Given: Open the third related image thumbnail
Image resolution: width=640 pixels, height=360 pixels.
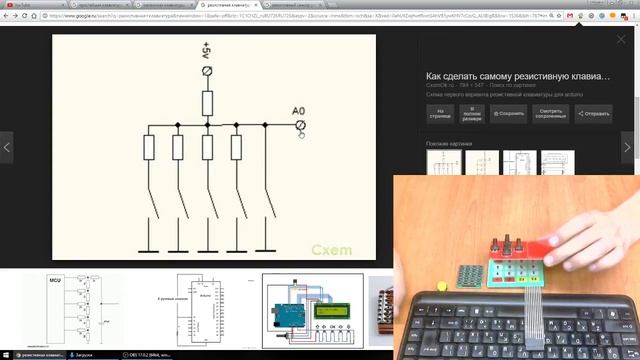Looking at the screenshot, I should [520, 162].
